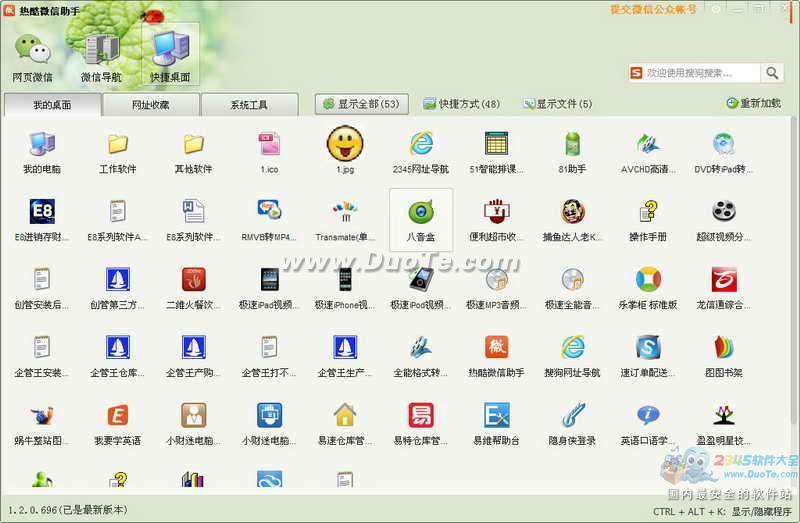Image resolution: width=800 pixels, height=523 pixels.
Task: Launch the 易特仓库管理 shortcut
Action: [421, 424]
